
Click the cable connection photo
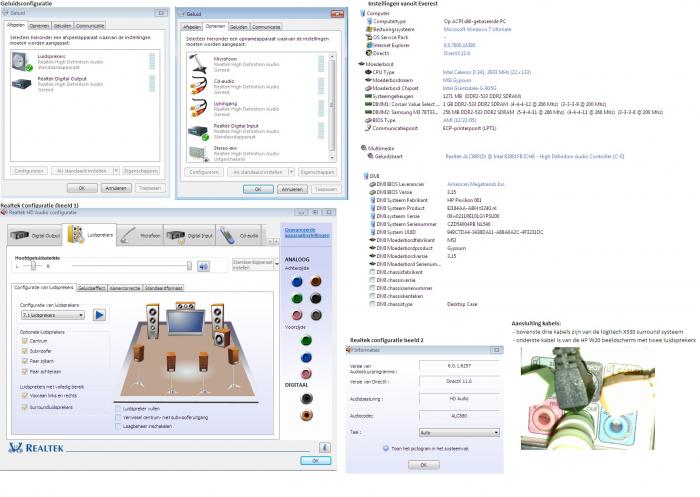pos(588,398)
